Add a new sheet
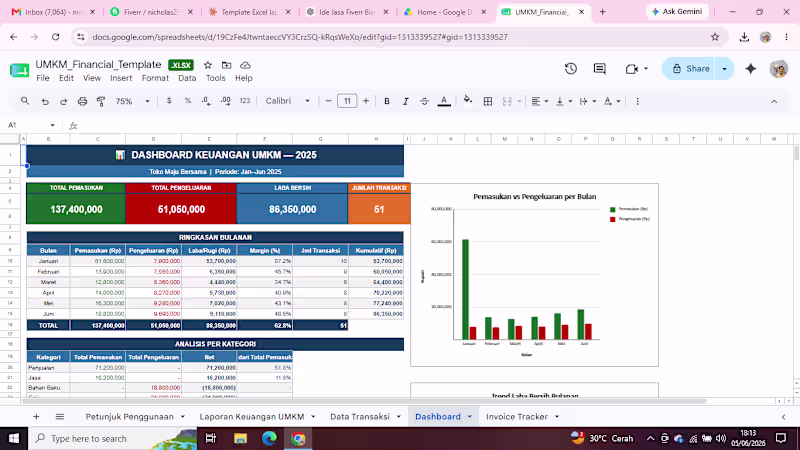Screen dimensions: 800x450 tap(36, 417)
